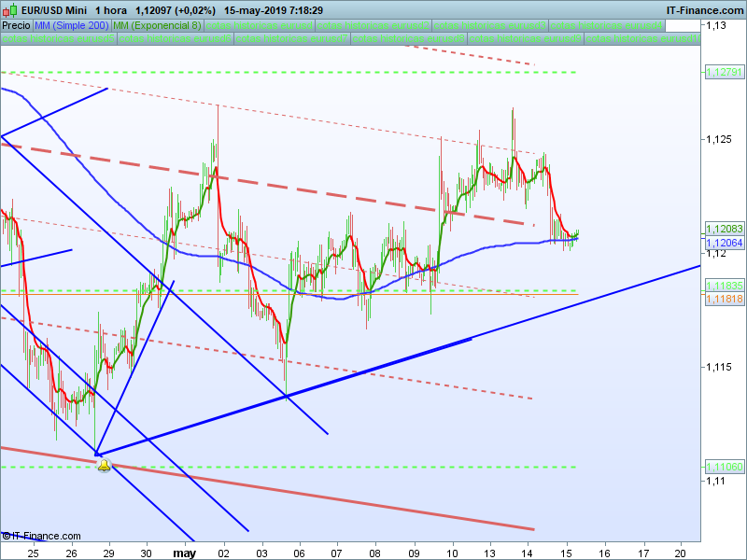Click the 1,12097 (+0,02%) quote value
747x560 pixels.
coord(176,10)
